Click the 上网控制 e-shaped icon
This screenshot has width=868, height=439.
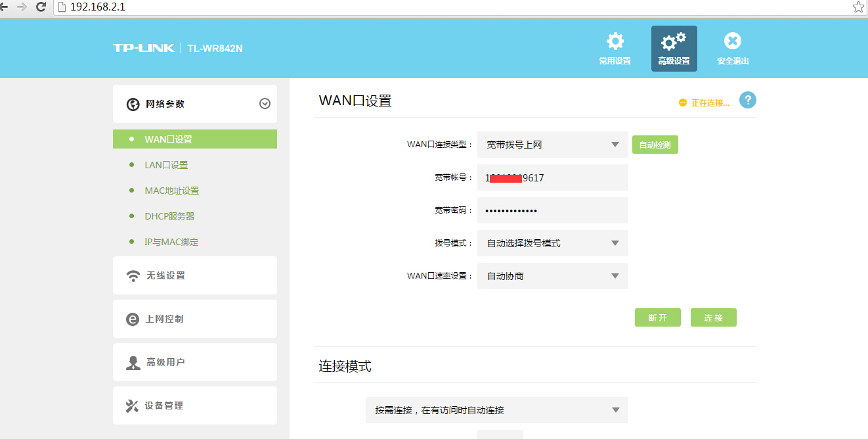click(133, 319)
